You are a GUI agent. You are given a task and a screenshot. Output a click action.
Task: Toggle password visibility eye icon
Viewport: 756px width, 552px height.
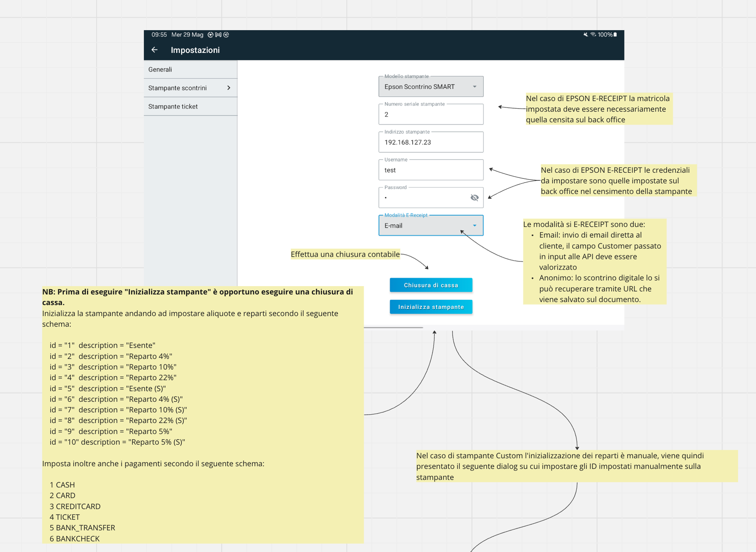(x=474, y=197)
